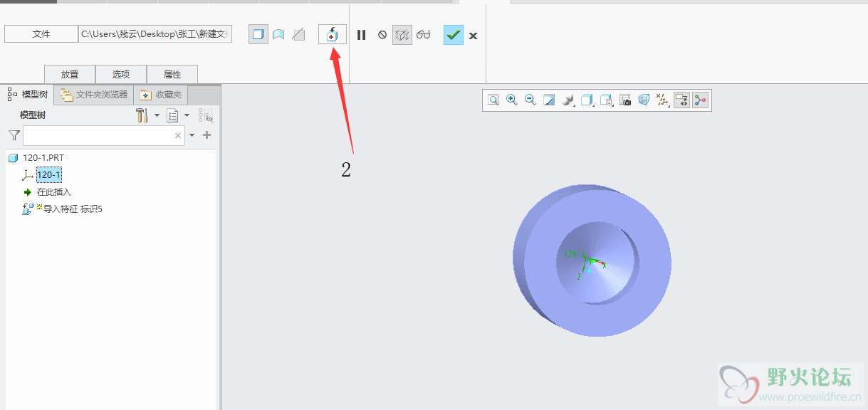Click the greyed-out remove material option

(x=299, y=34)
